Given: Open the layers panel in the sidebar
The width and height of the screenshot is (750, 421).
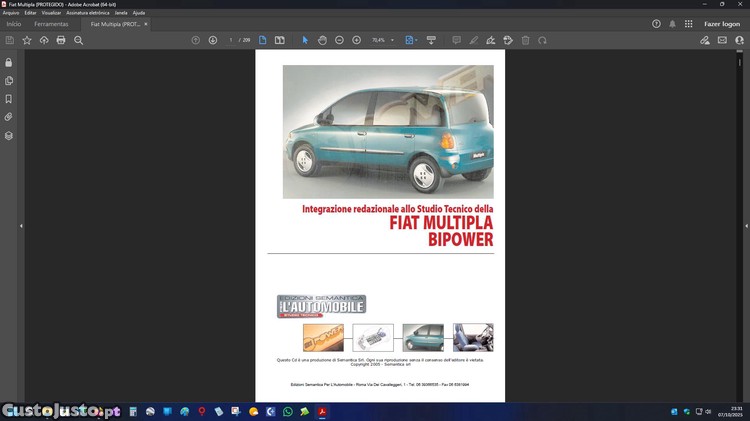Looking at the screenshot, I should (9, 135).
